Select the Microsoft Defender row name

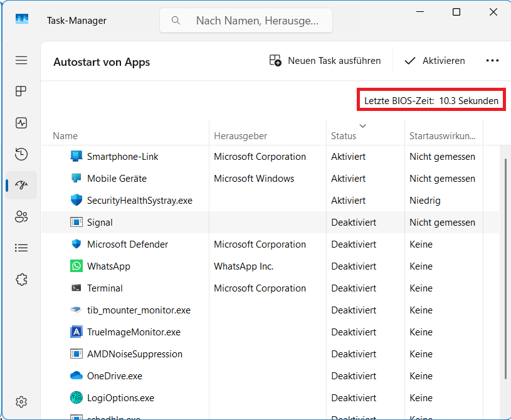coord(127,244)
